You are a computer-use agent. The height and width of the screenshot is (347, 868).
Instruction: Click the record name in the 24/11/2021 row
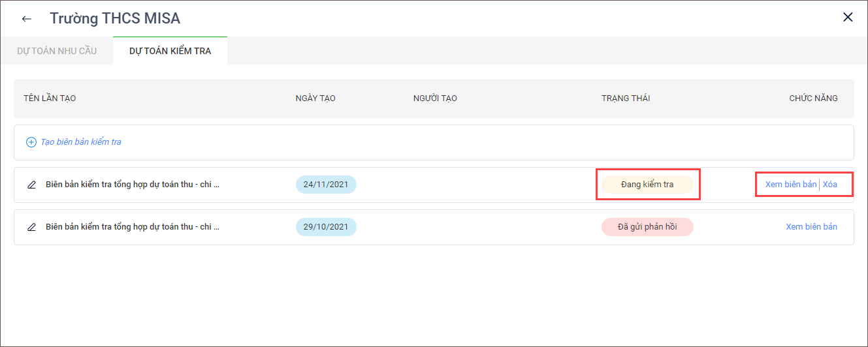click(x=133, y=185)
